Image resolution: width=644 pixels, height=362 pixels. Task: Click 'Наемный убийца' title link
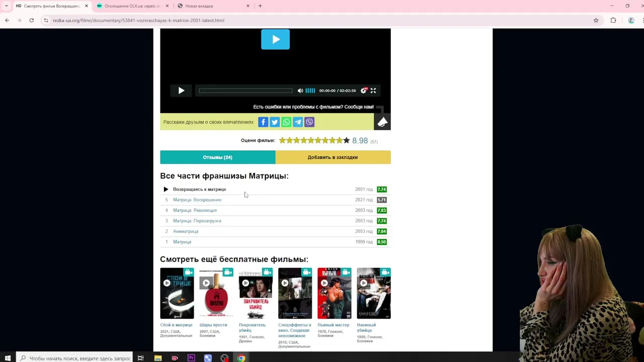[366, 327]
